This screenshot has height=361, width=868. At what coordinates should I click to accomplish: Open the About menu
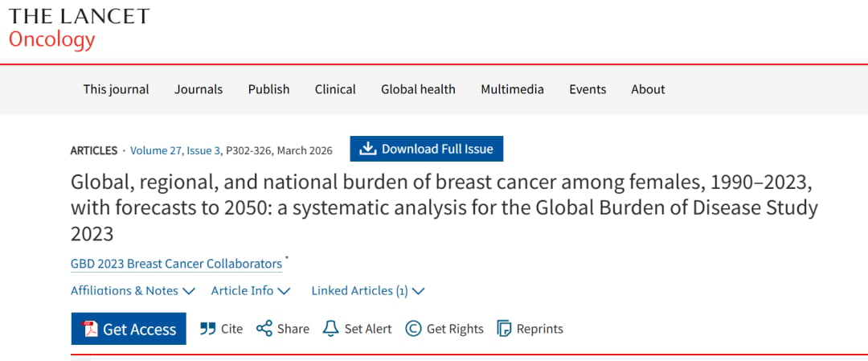(649, 89)
